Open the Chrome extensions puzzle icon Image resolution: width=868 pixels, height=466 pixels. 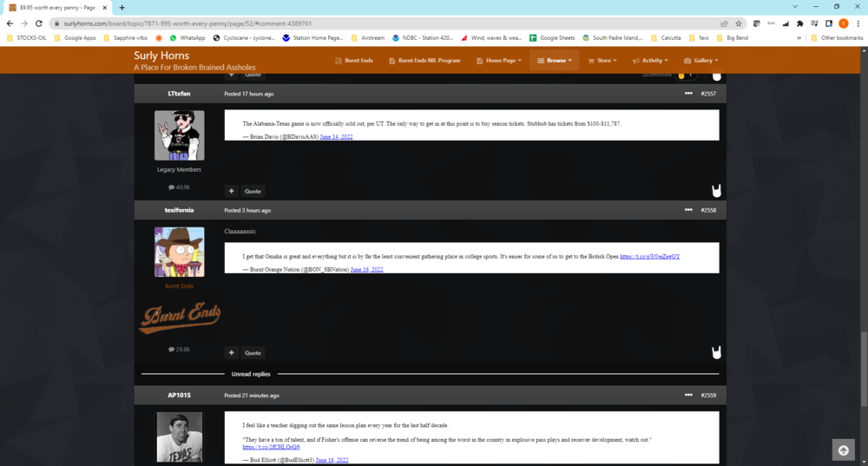pos(799,23)
